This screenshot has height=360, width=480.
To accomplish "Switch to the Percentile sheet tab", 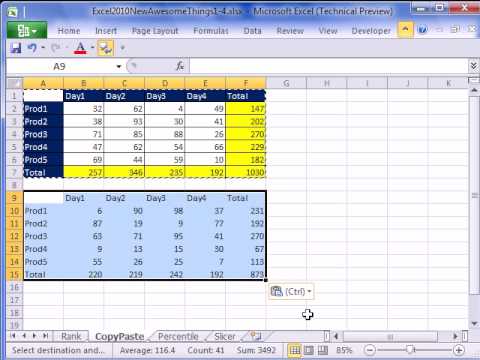I will click(178, 336).
